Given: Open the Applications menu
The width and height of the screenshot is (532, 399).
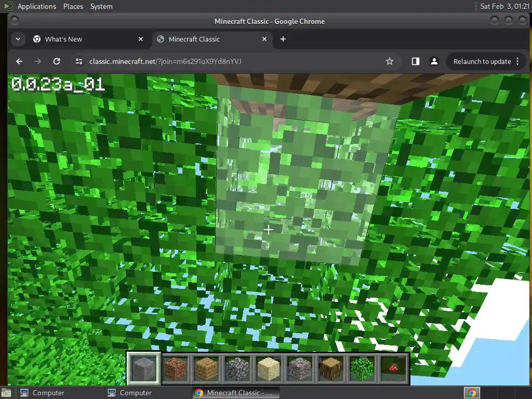Looking at the screenshot, I should [37, 6].
